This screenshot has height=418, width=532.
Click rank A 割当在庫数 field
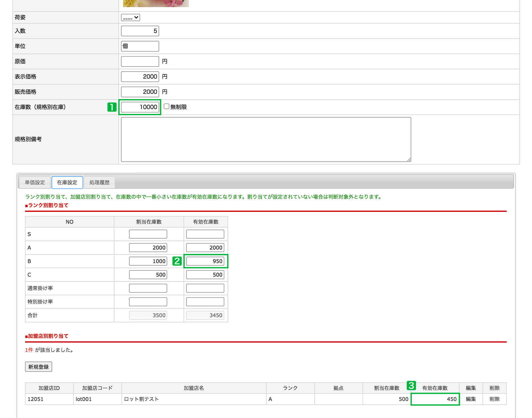click(x=148, y=248)
